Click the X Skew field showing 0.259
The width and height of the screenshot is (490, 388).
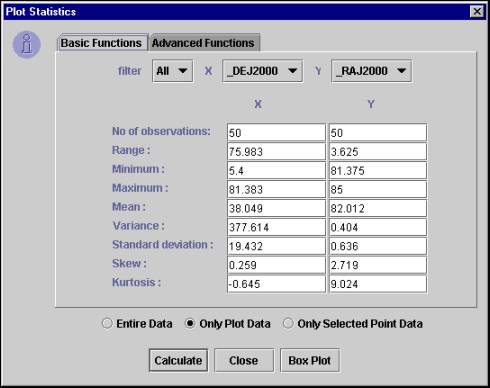point(276,265)
